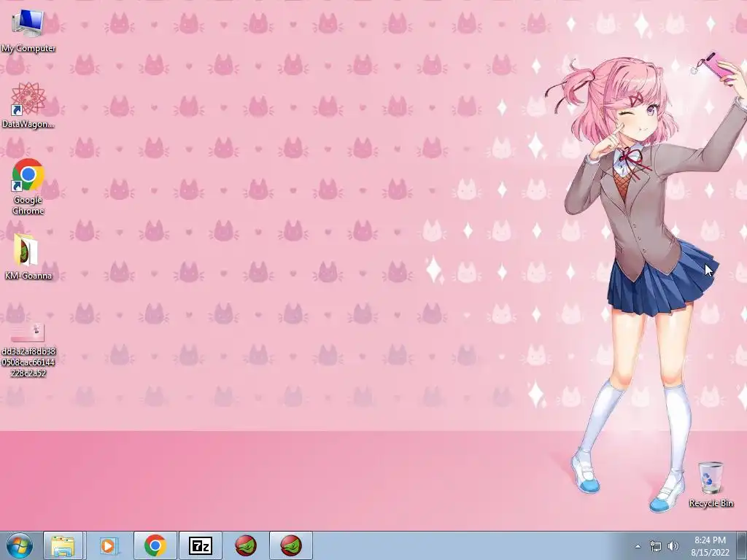Open the volume speaker tray icon

[x=673, y=546]
